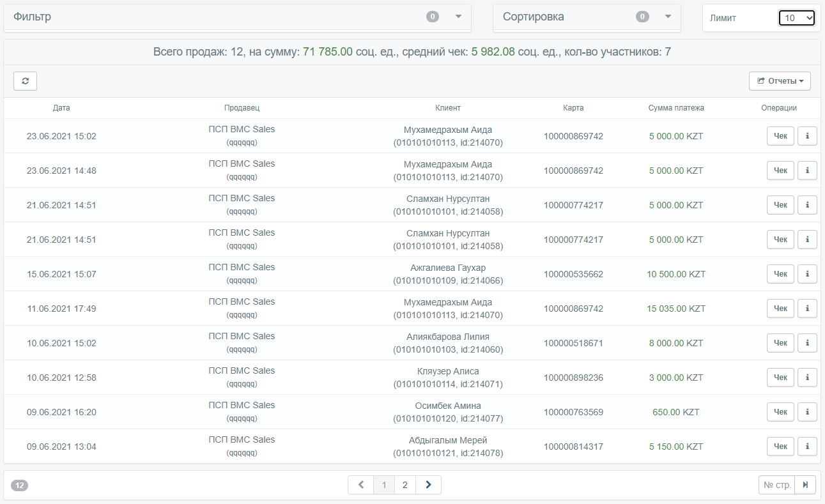825x504 pixels.
Task: Click card number 100000535662
Action: [573, 274]
